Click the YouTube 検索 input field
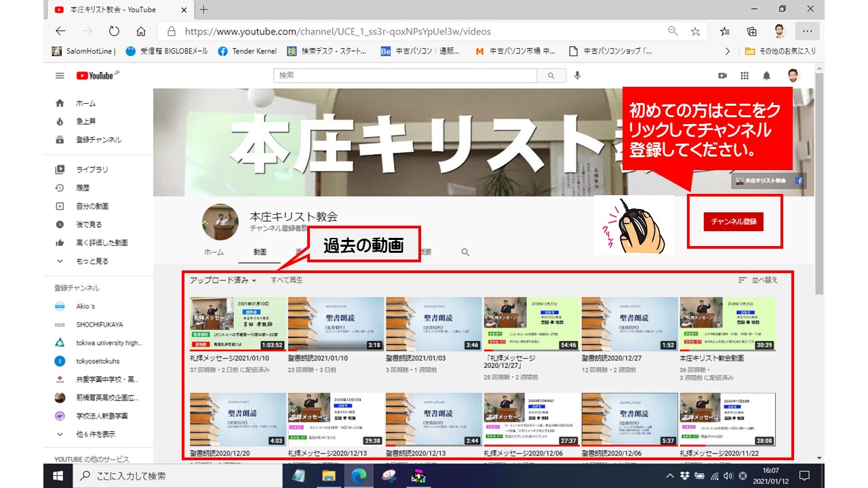This screenshot has height=488, width=868. 406,76
